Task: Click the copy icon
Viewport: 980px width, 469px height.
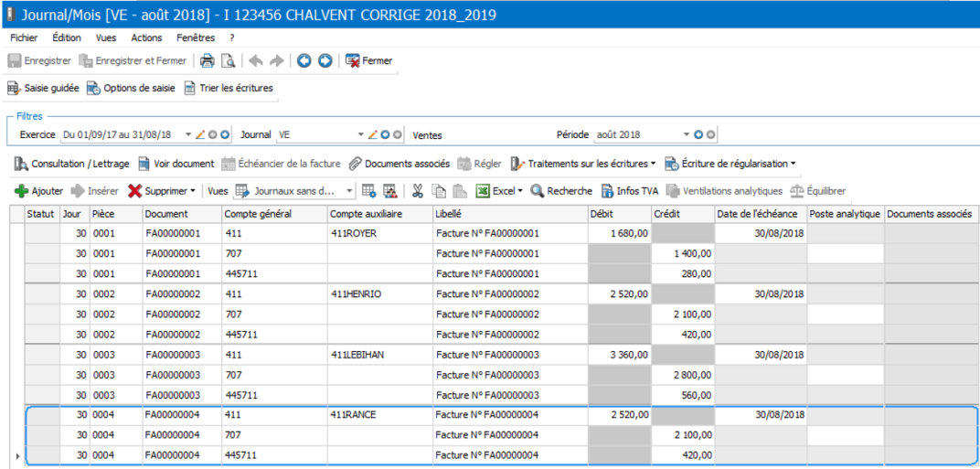Action: 440,191
